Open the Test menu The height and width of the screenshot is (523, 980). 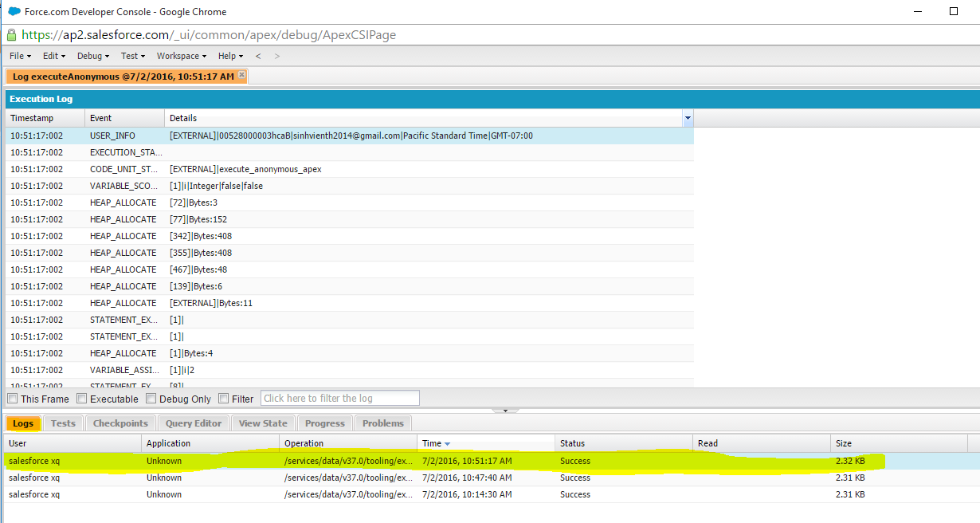point(133,56)
